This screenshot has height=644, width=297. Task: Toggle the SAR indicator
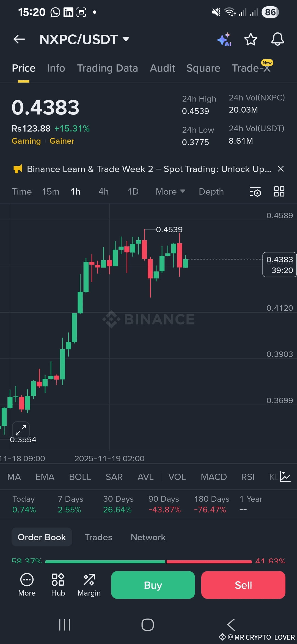114,477
